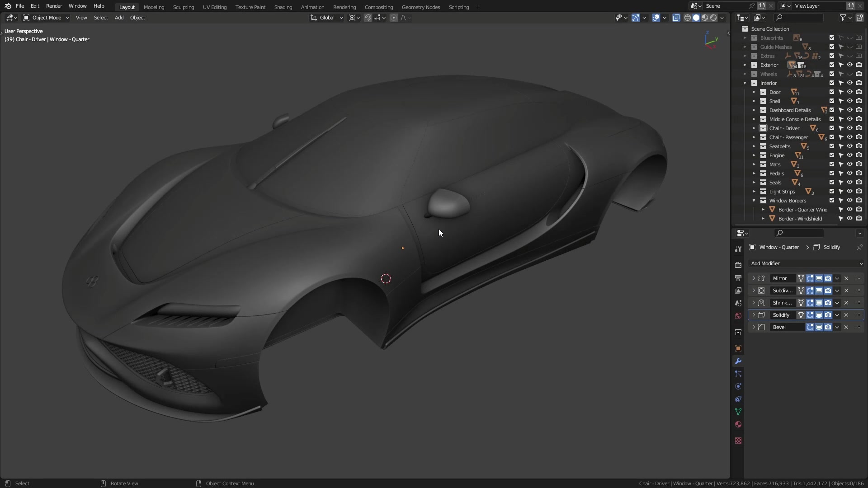Select solid viewport shading mode
868x488 pixels.
tap(696, 18)
